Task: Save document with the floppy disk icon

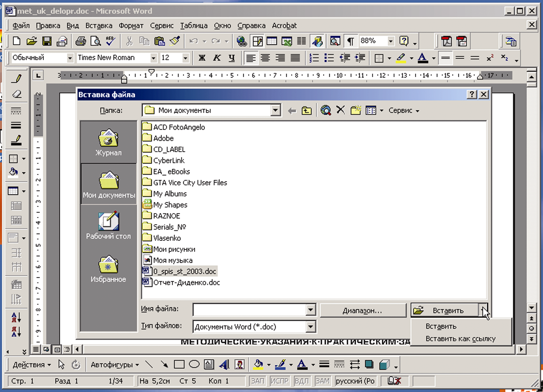Action: [x=47, y=41]
